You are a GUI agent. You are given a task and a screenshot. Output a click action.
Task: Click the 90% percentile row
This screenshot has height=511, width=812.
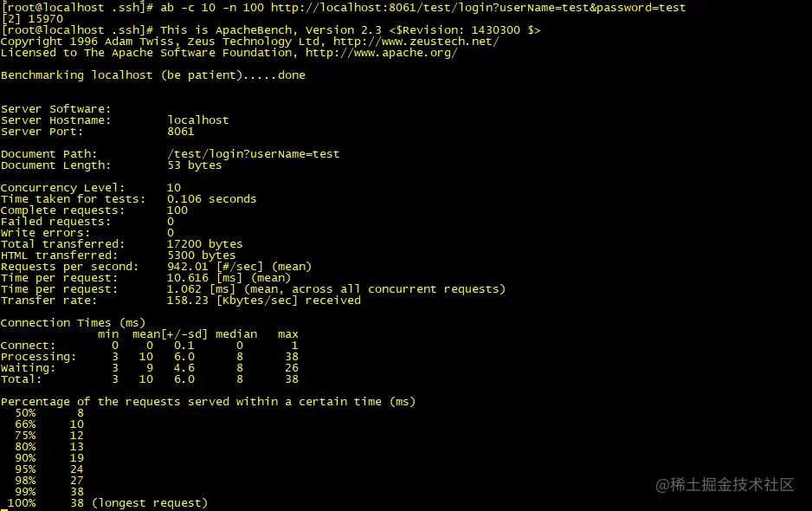(49, 458)
